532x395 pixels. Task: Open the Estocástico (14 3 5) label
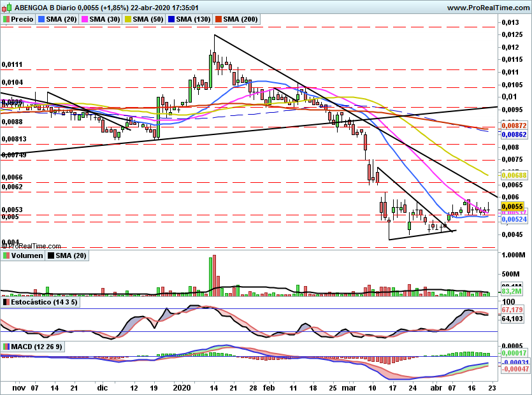point(44,302)
